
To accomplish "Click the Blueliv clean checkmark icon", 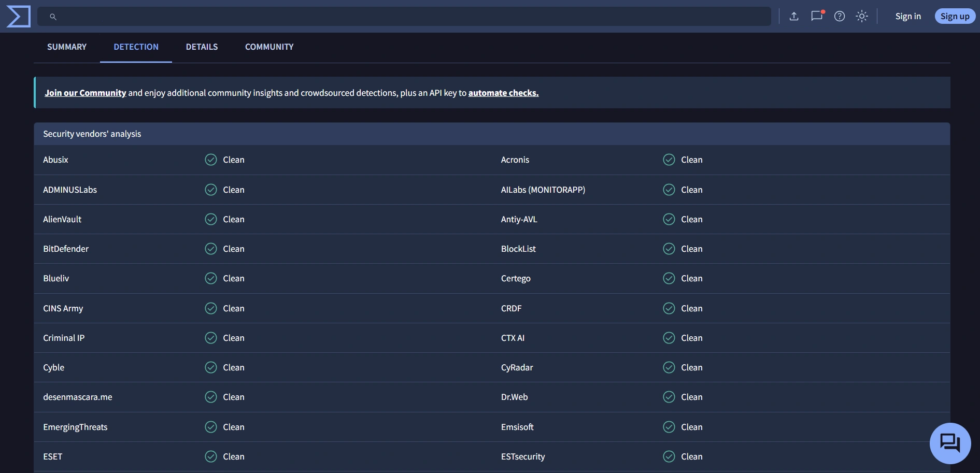I will (211, 278).
